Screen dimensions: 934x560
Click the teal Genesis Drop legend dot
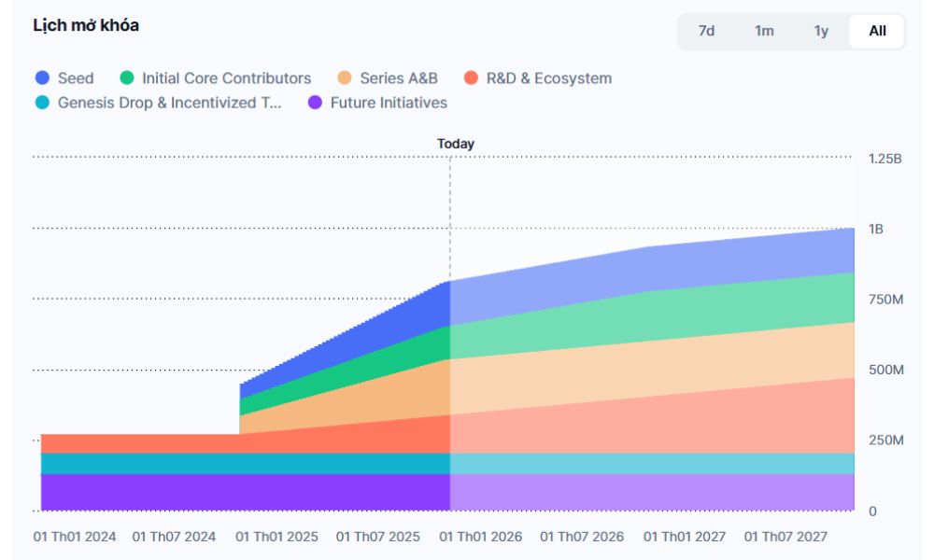tap(42, 103)
